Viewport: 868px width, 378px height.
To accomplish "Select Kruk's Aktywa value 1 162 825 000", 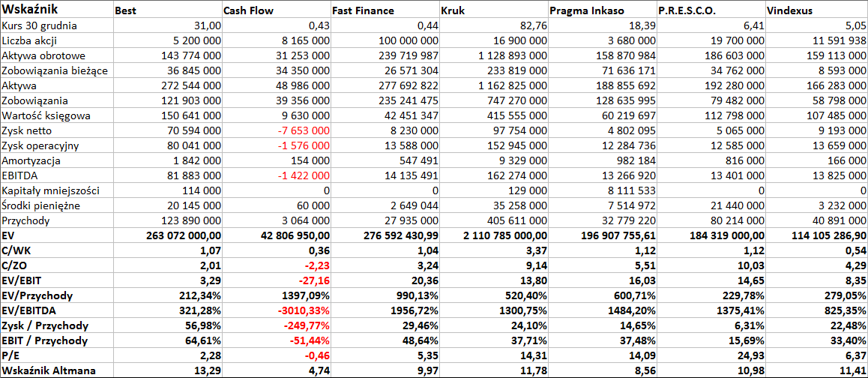I will pos(494,86).
